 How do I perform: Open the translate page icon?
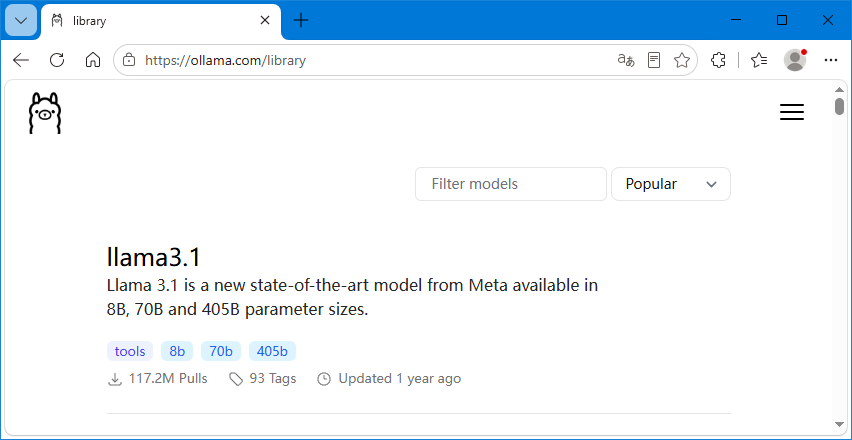(626, 60)
